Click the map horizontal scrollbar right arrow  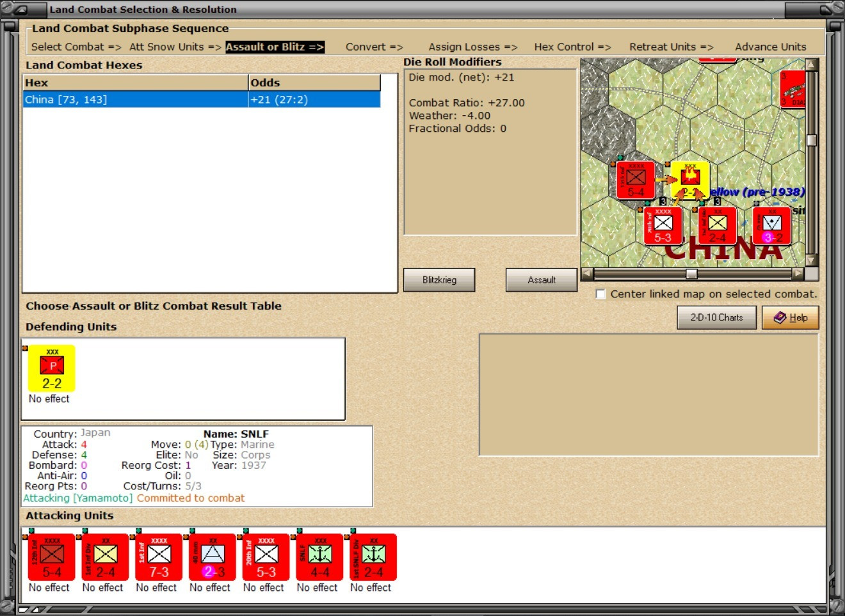coord(798,274)
